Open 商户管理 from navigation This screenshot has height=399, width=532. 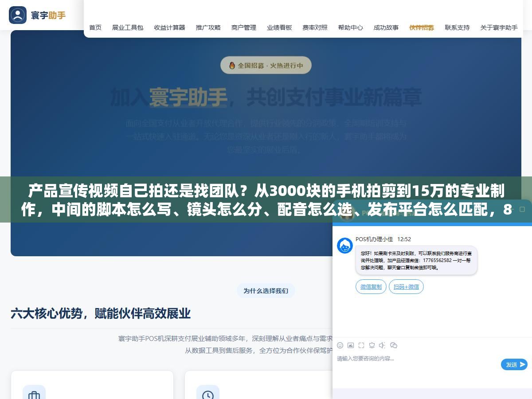244,27
